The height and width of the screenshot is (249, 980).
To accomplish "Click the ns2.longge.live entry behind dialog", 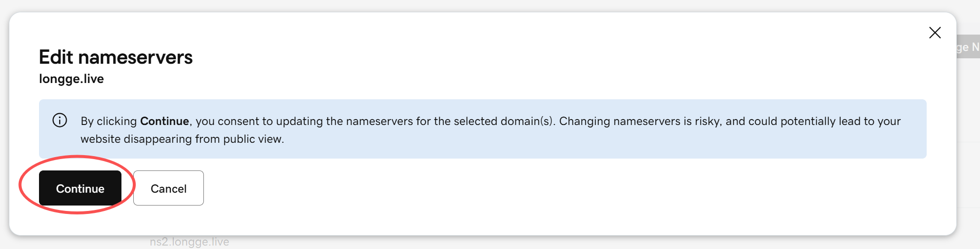I will (x=190, y=242).
